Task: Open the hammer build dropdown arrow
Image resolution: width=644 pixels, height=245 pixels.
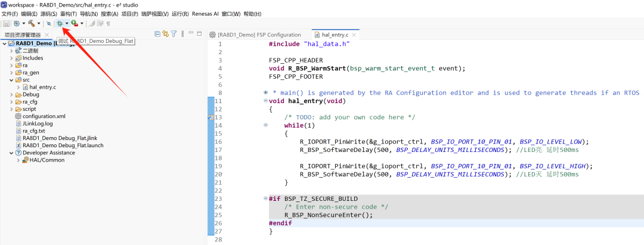Action: pos(39,24)
